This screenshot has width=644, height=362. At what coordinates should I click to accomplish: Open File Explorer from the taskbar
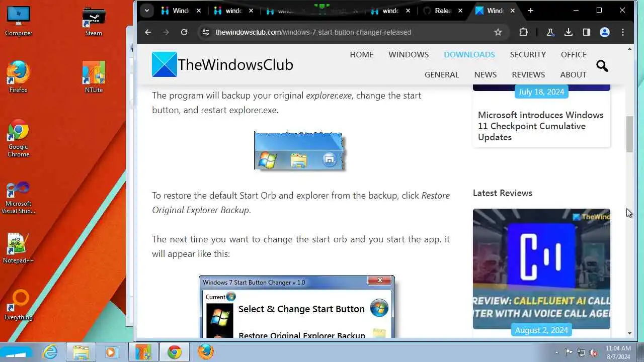point(80,352)
